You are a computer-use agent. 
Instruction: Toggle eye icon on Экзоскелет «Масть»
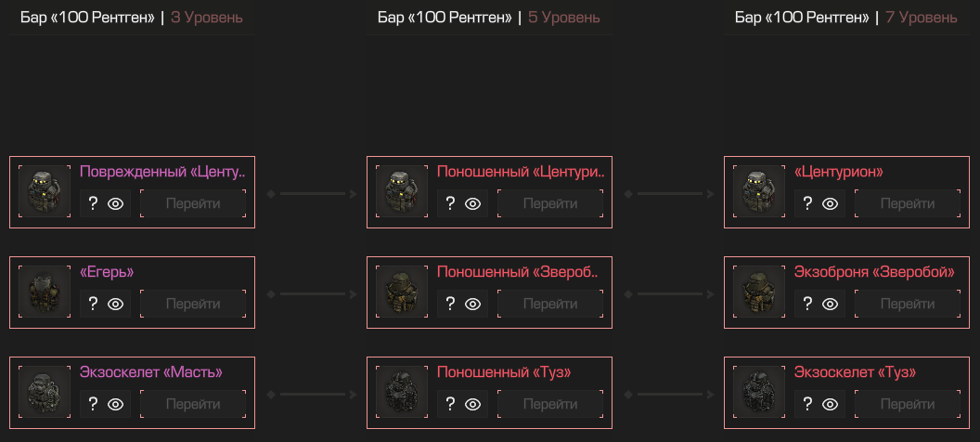116,404
